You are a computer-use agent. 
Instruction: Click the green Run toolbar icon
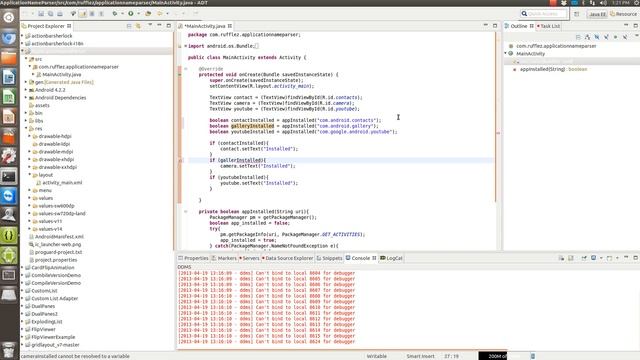131,14
